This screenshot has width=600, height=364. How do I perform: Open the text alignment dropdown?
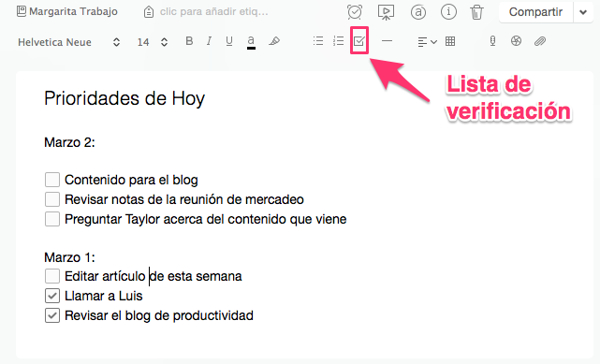pyautogui.click(x=427, y=42)
